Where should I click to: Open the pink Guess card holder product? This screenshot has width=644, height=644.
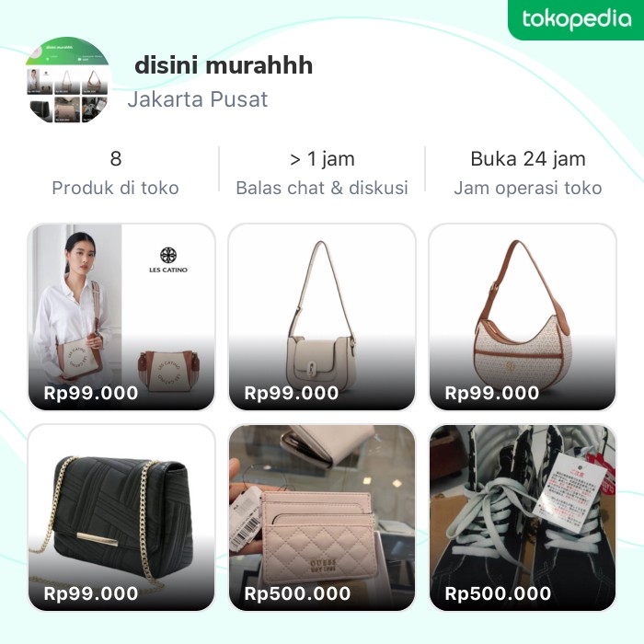[322, 517]
